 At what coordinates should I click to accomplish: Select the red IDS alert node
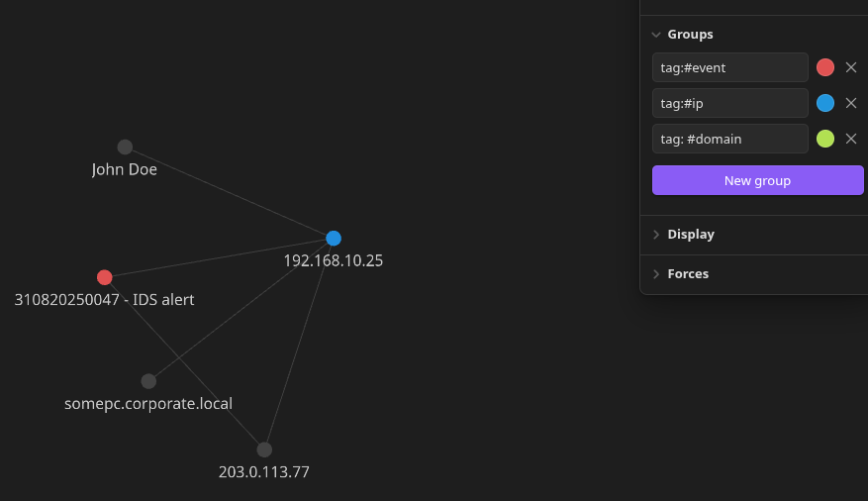[x=105, y=277]
